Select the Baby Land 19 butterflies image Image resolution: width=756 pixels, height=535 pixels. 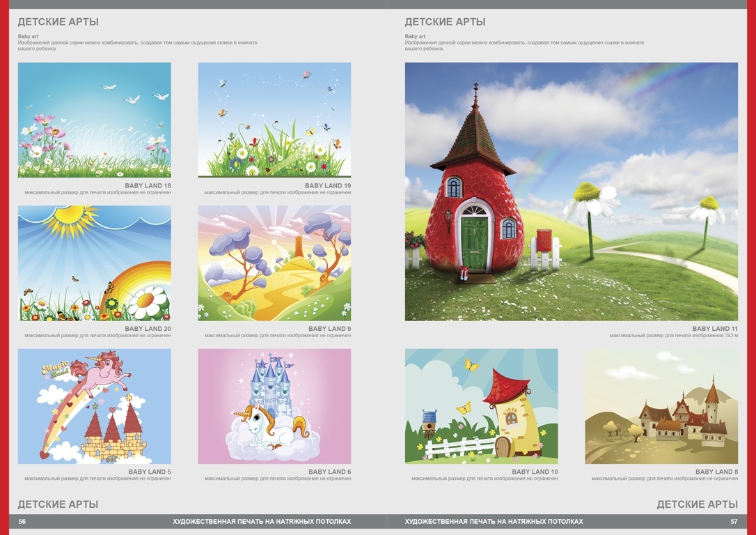click(x=274, y=120)
